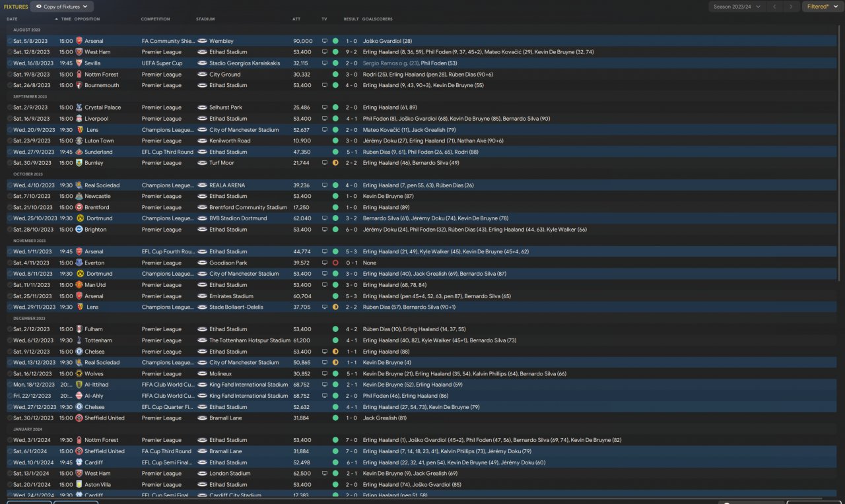Sort by the Att column header

point(296,19)
